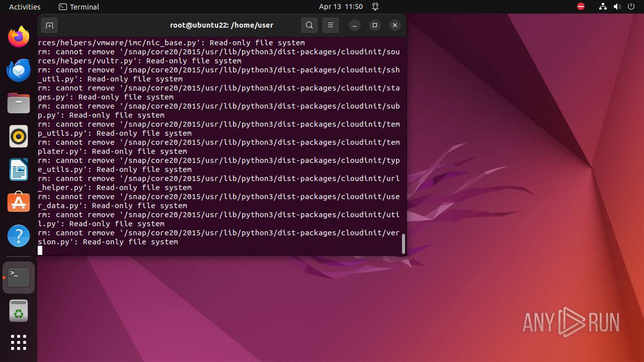Launch Firefox from the dock
The image size is (644, 362).
tap(19, 37)
